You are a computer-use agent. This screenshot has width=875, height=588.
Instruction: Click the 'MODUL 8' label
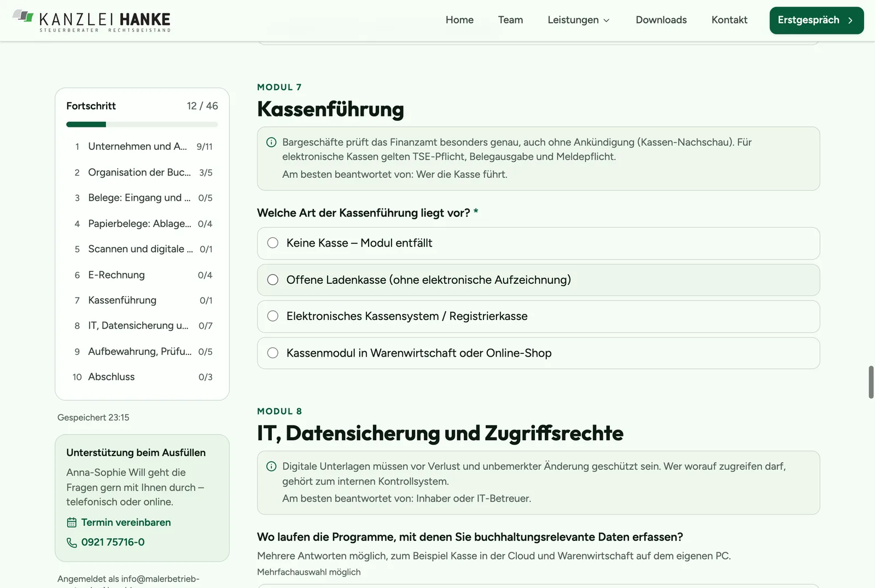(x=279, y=411)
